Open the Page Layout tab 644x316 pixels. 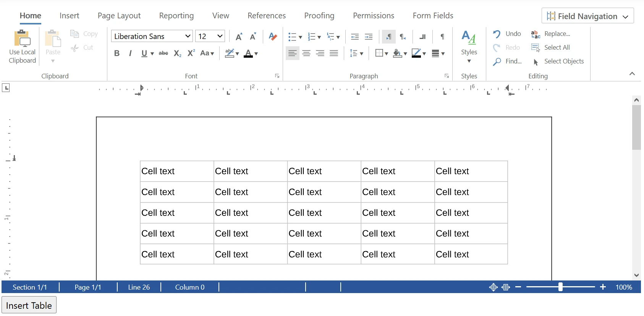[119, 16]
